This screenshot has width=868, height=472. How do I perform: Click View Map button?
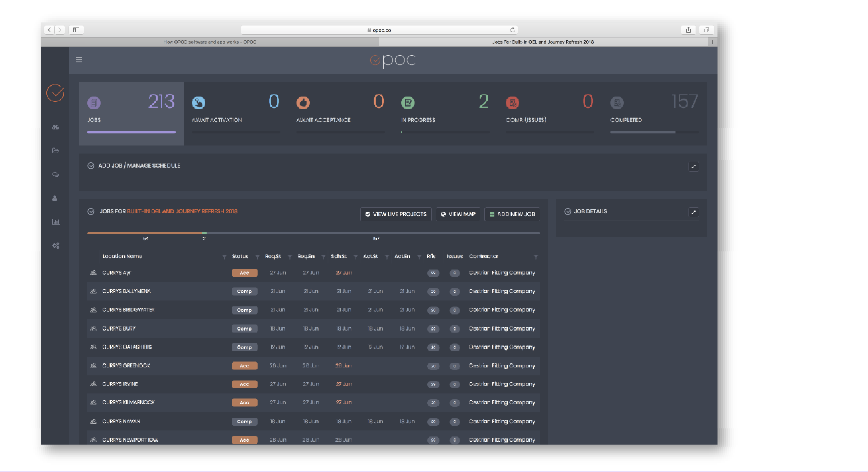pyautogui.click(x=458, y=214)
